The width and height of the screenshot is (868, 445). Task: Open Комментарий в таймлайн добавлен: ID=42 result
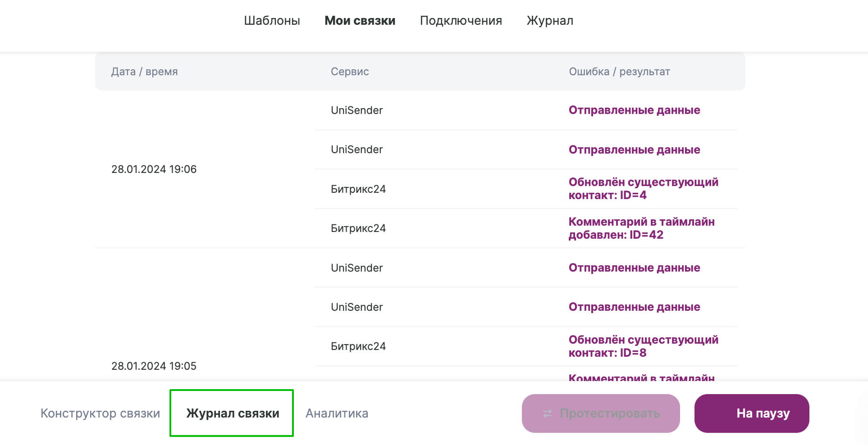[641, 228]
